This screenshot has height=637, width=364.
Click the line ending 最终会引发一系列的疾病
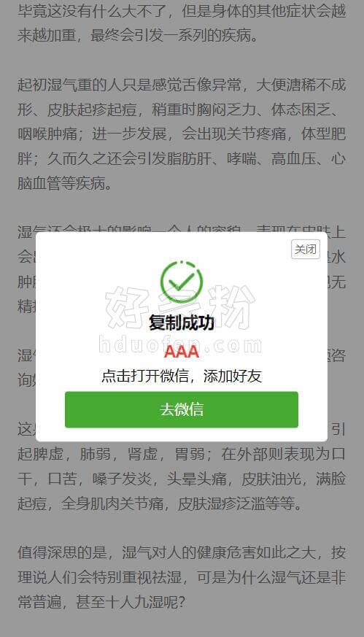(x=138, y=36)
